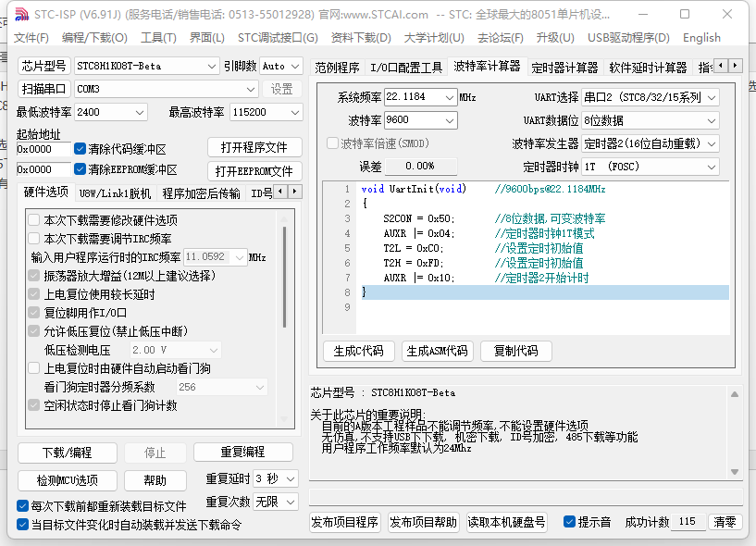Switch to I/O口配置工具 tab
The width and height of the screenshot is (756, 546).
(406, 68)
